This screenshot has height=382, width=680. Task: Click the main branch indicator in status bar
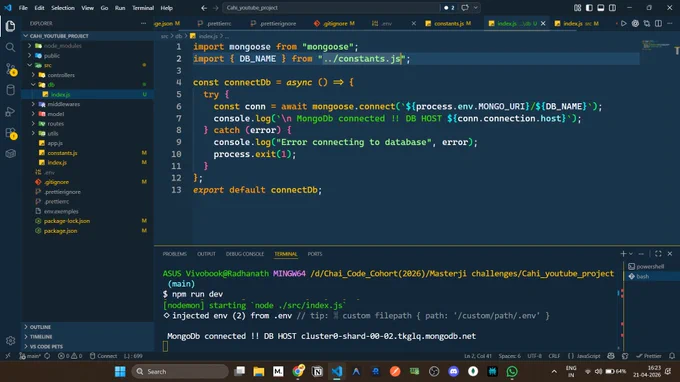(x=30, y=356)
